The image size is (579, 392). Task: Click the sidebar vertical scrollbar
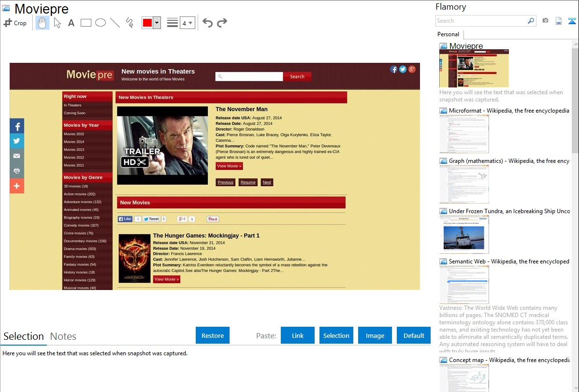[x=575, y=100]
